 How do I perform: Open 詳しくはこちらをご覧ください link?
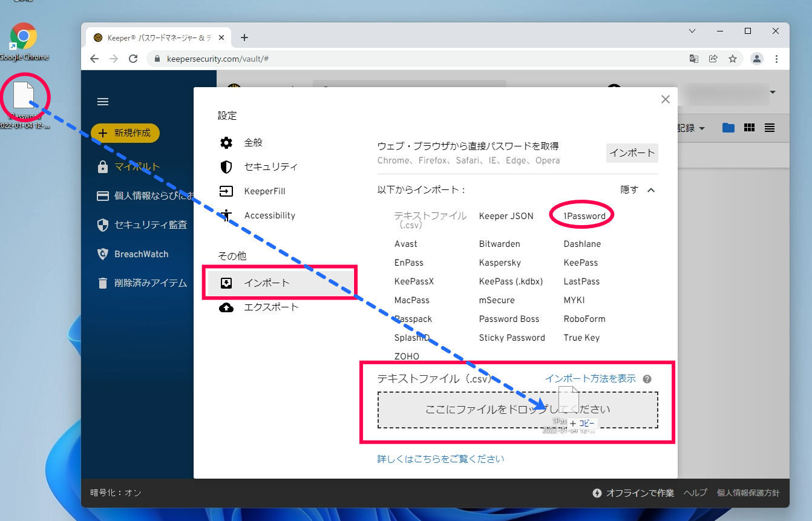[440, 459]
